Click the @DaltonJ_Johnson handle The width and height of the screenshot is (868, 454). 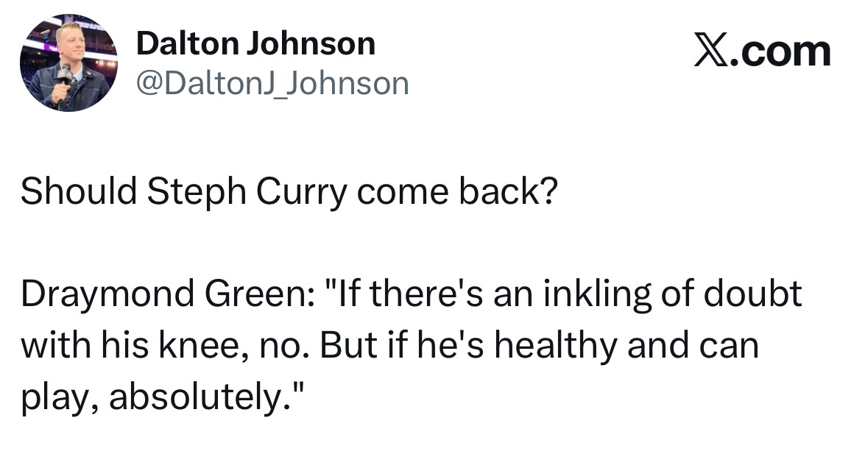(x=272, y=83)
